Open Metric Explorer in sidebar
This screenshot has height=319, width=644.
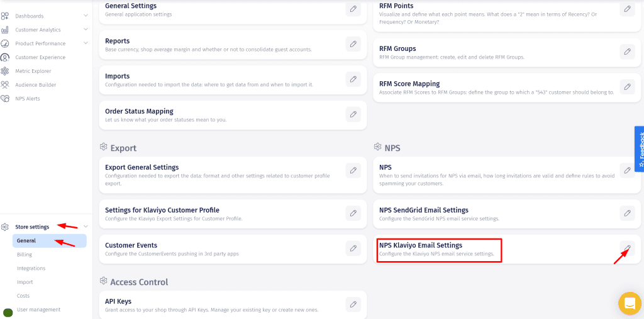(33, 71)
